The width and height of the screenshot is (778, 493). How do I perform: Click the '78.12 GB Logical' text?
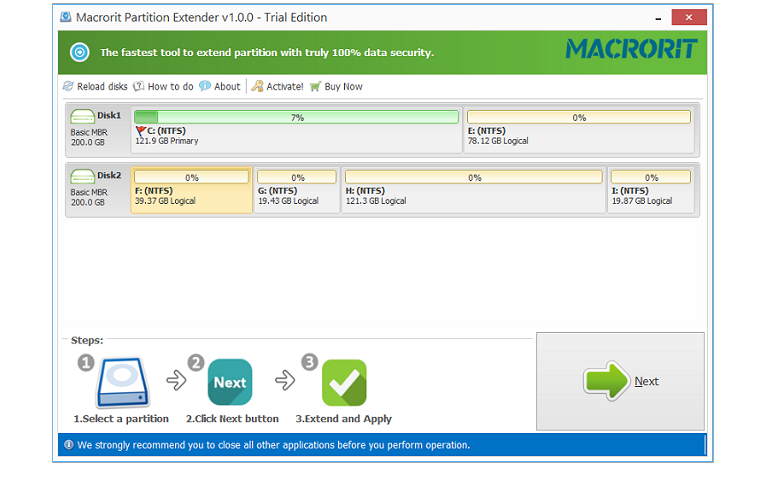click(x=498, y=141)
